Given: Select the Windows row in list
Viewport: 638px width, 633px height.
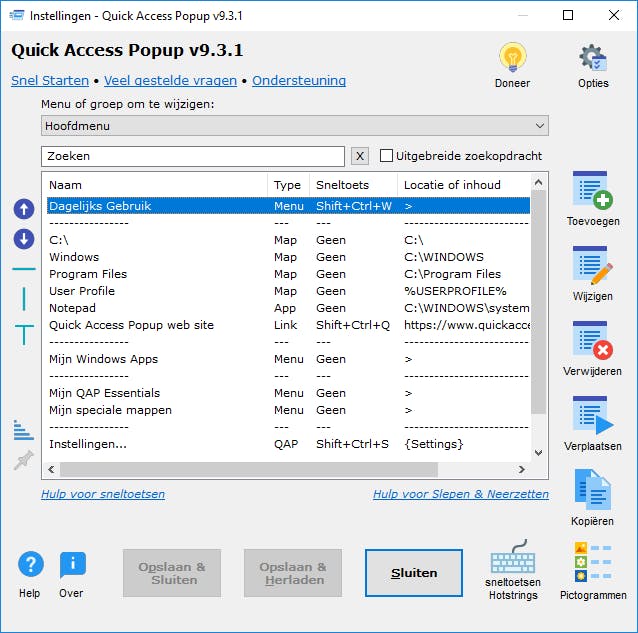Looking at the screenshot, I should point(288,257).
